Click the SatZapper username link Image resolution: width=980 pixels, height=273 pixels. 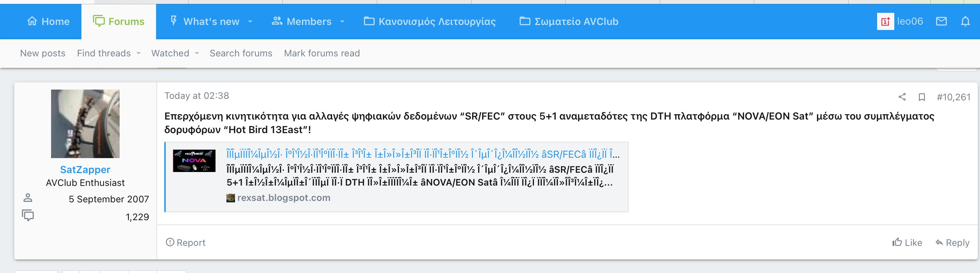coord(85,170)
